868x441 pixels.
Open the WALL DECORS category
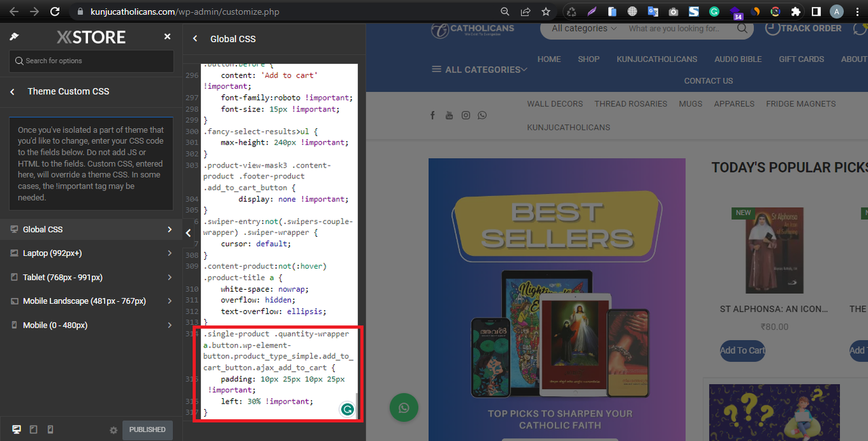tap(555, 104)
